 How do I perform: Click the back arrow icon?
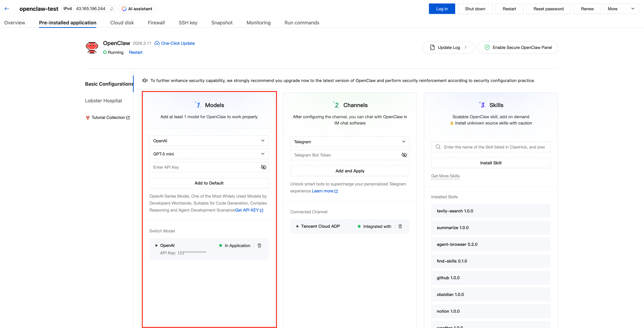tap(7, 9)
